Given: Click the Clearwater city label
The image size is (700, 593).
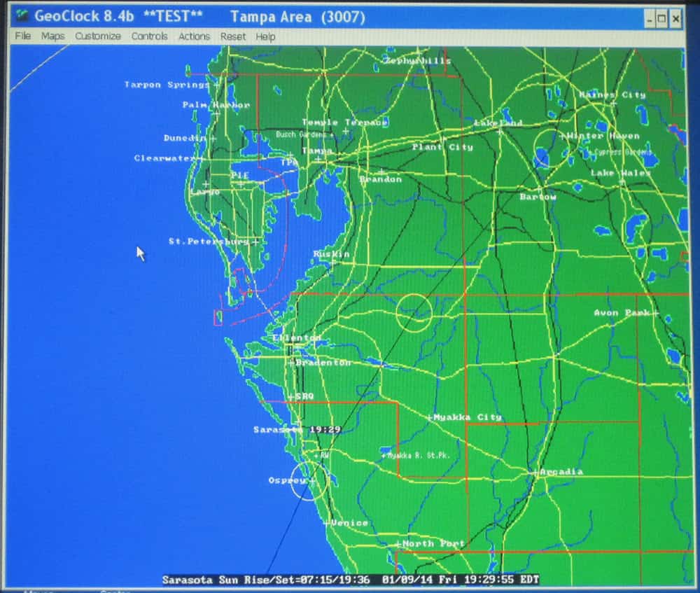Looking at the screenshot, I should click(165, 158).
